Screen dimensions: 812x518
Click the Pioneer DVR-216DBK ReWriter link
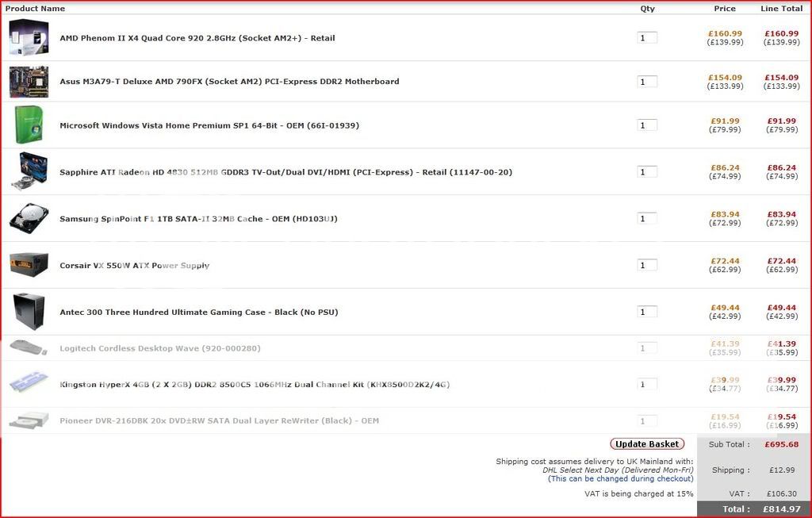[219, 420]
